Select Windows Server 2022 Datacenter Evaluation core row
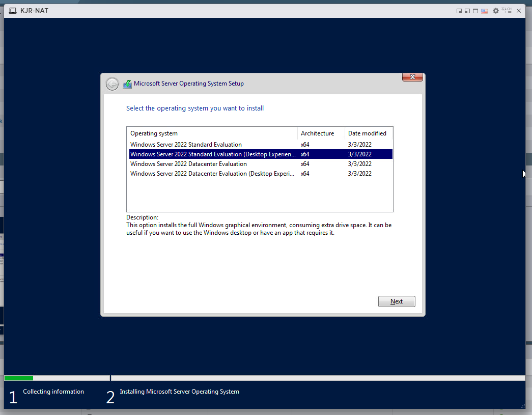 [261, 164]
